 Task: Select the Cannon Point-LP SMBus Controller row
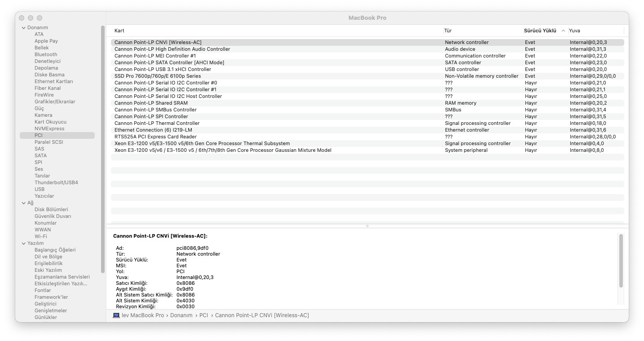coord(367,110)
